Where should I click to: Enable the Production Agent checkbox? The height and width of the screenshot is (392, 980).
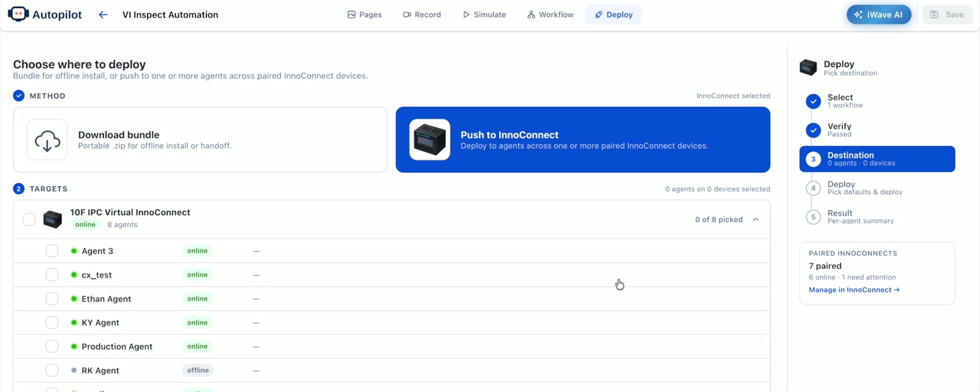[x=52, y=347]
